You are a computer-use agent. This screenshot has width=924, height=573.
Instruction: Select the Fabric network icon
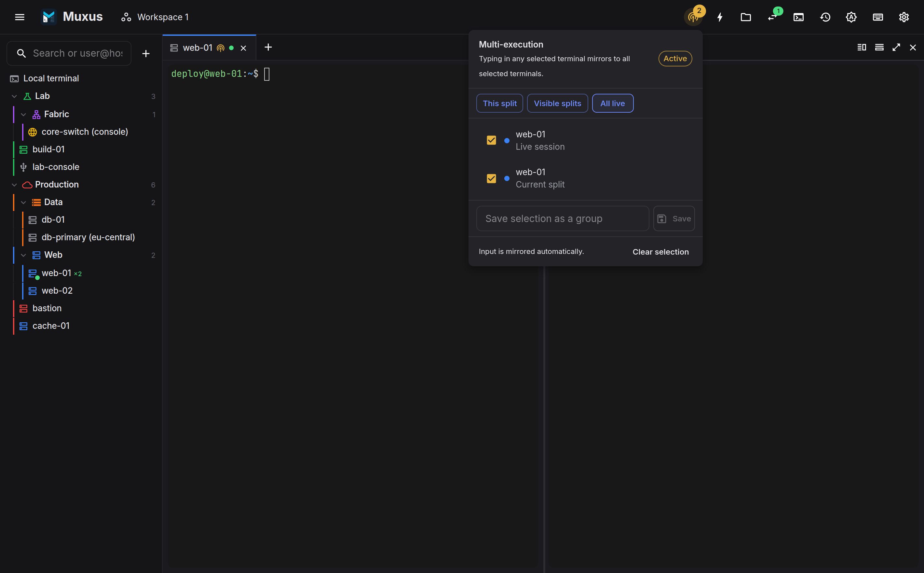36,115
